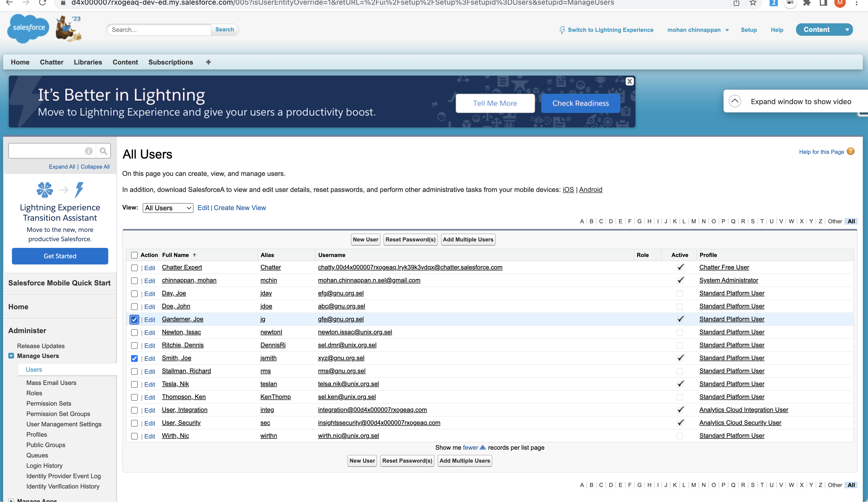Screen dimensions: 868x502
Task: Click Tell Me More button
Action: pos(495,103)
